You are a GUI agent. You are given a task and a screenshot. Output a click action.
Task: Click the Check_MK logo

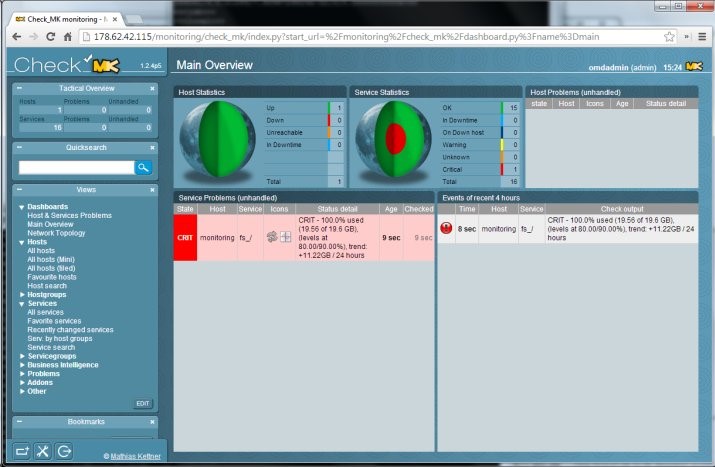point(66,66)
